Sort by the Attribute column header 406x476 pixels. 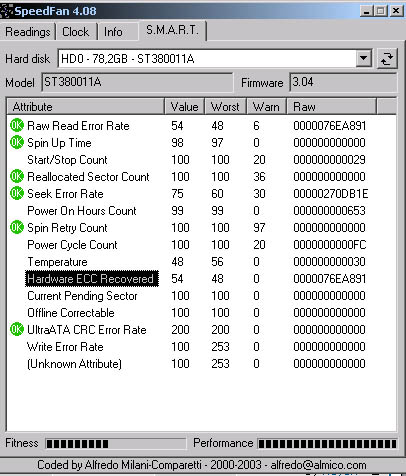(86, 107)
